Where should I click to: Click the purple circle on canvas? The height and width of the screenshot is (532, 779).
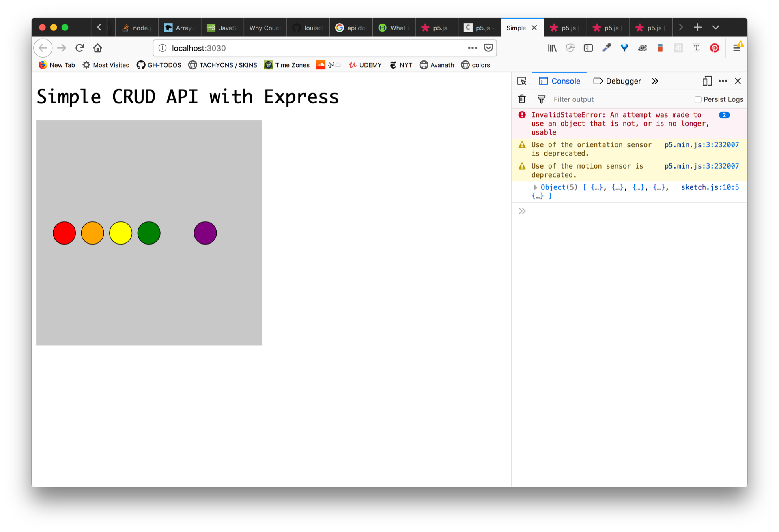205,233
